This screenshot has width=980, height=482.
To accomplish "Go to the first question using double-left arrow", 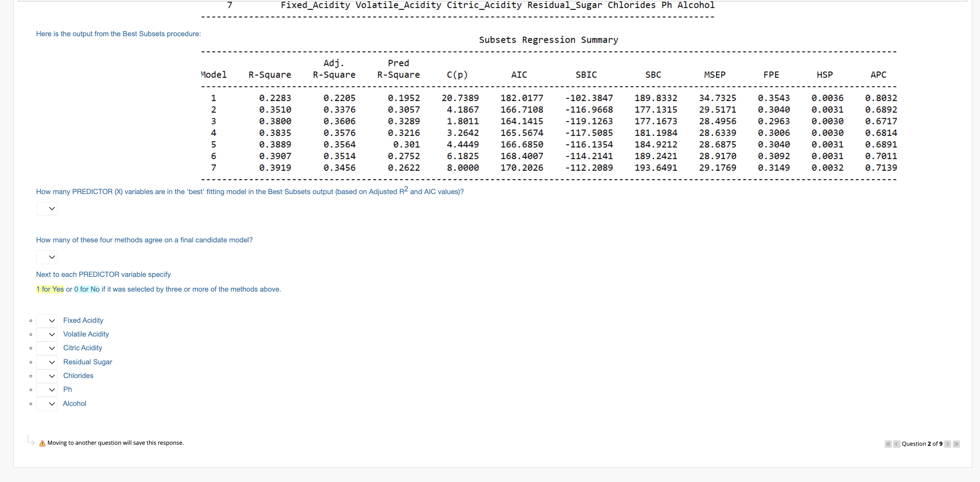I will click(888, 444).
